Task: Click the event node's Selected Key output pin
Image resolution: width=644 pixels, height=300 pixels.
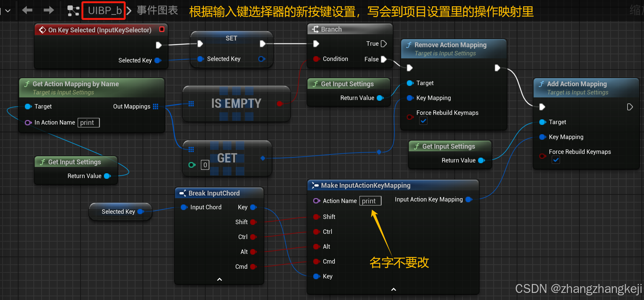Action: pos(157,60)
